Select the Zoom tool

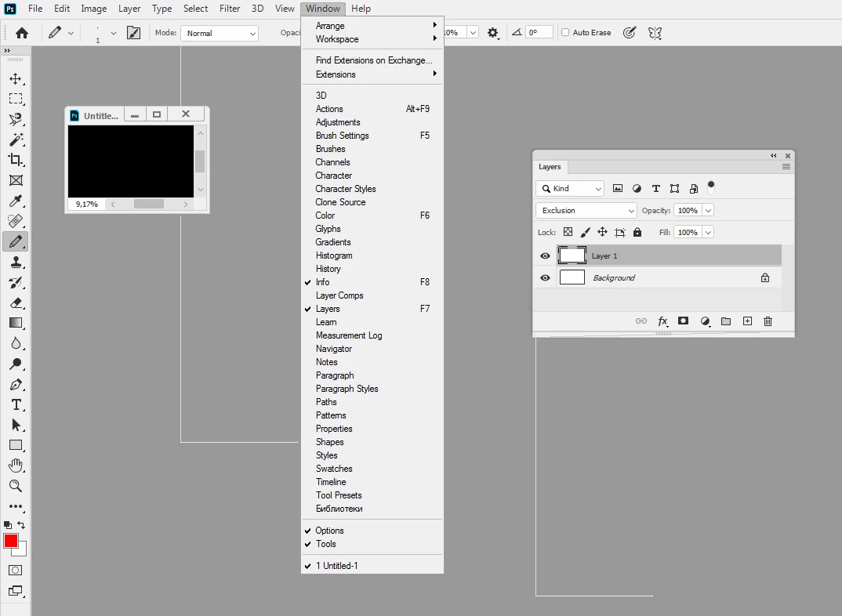tap(16, 486)
